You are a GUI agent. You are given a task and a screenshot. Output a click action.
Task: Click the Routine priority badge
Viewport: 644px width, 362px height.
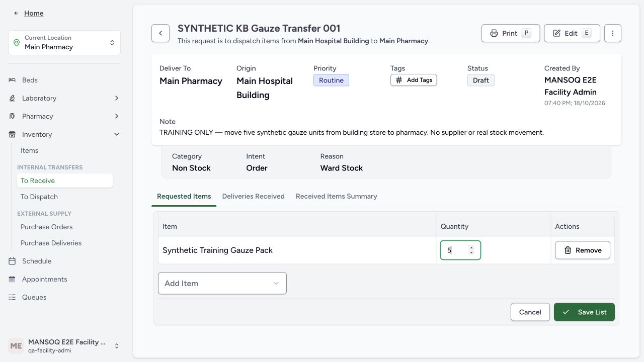pyautogui.click(x=331, y=80)
